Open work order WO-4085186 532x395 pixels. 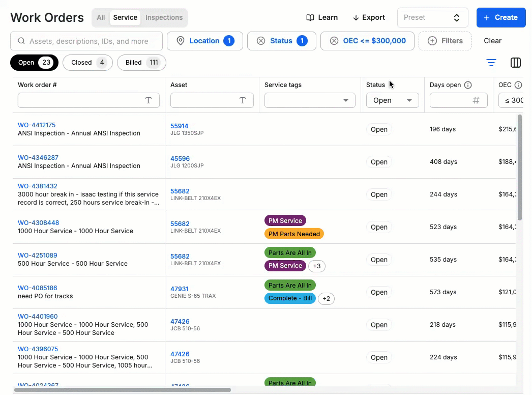(x=37, y=288)
